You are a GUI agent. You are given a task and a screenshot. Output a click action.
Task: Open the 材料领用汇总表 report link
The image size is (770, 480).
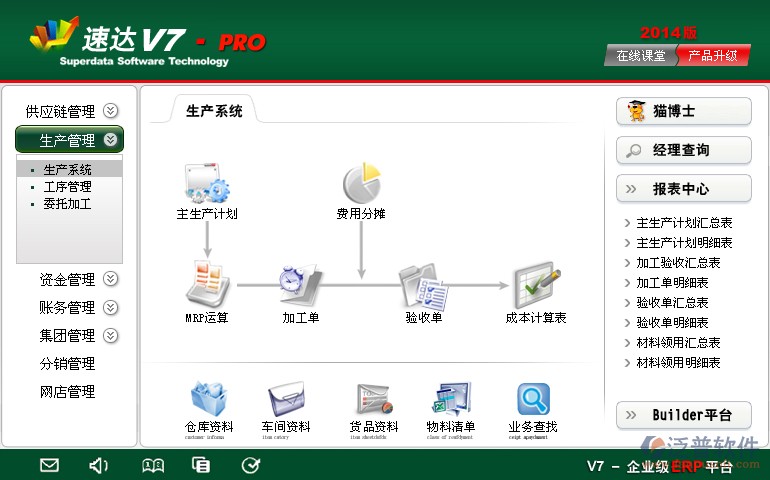coord(678,343)
